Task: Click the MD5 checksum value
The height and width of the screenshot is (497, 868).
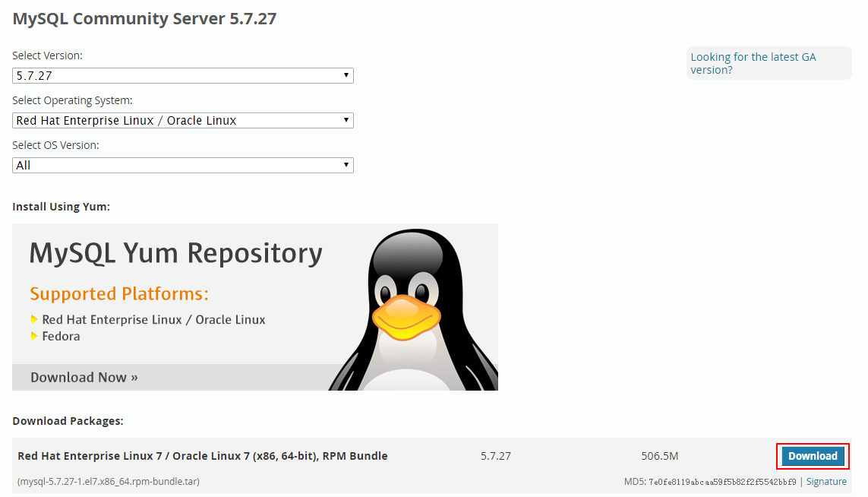Action: coord(722,482)
